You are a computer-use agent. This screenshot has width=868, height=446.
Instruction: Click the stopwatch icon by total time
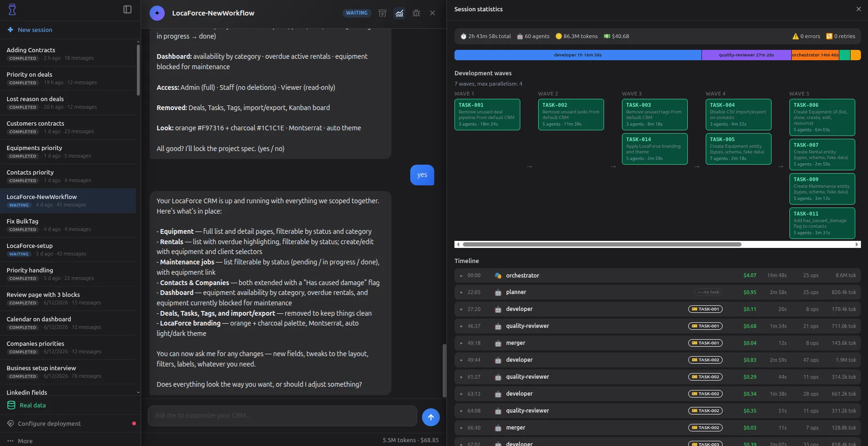click(x=463, y=36)
